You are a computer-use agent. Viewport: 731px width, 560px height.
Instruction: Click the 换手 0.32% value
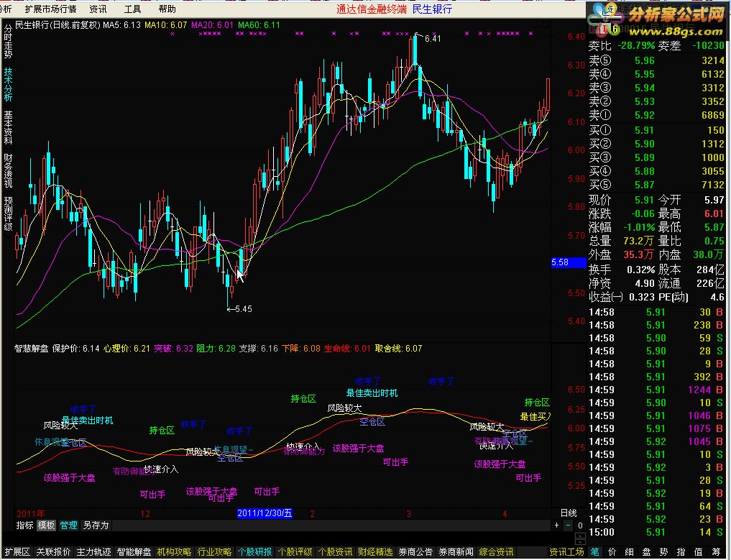tap(640, 270)
